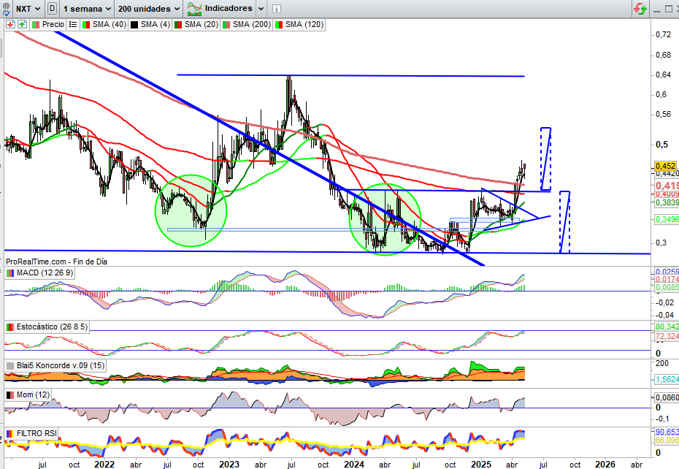This screenshot has height=469, width=679.
Task: Click the minimize button of chart window
Action: pyautogui.click(x=657, y=9)
